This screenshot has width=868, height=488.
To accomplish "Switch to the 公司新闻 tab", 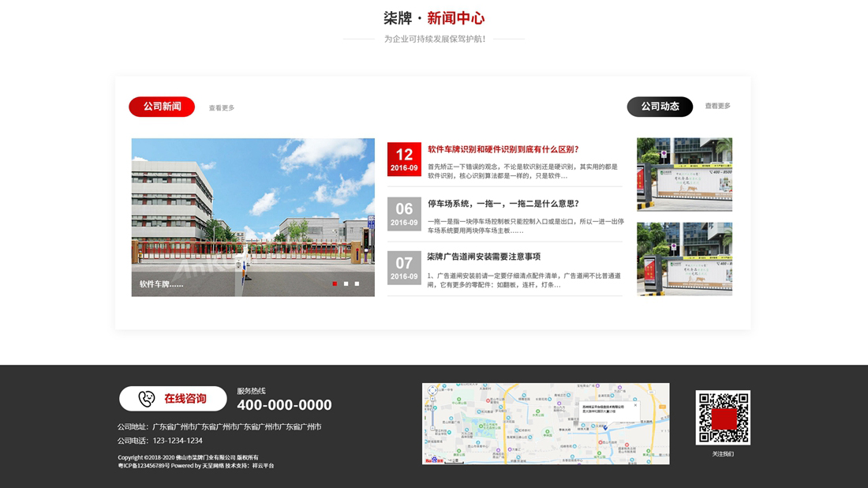I will click(x=162, y=107).
